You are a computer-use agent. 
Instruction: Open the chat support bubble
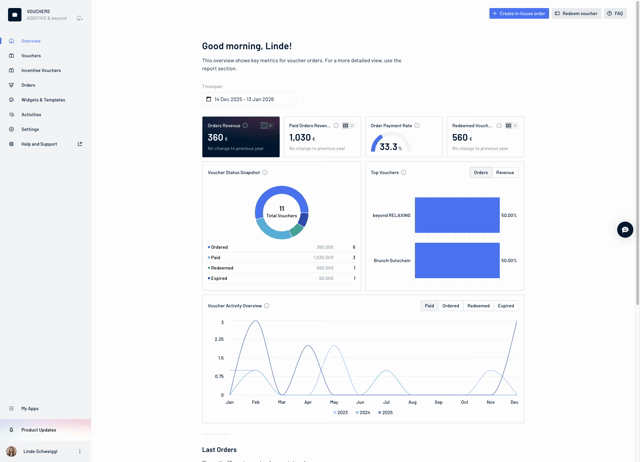click(625, 229)
